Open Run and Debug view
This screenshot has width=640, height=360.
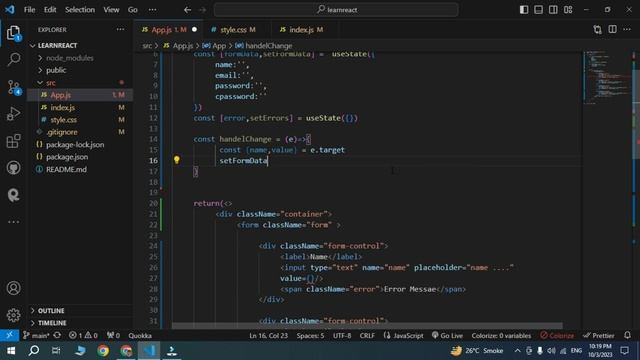coord(13,114)
